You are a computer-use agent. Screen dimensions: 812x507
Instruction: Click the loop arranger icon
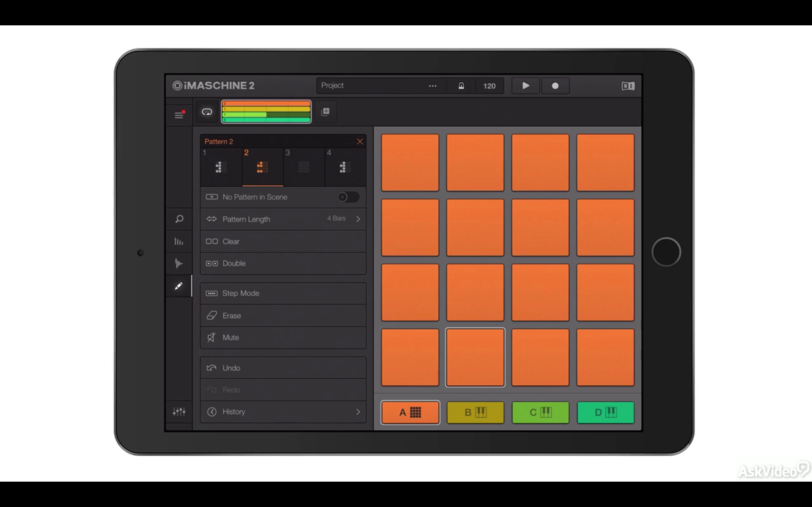(207, 112)
